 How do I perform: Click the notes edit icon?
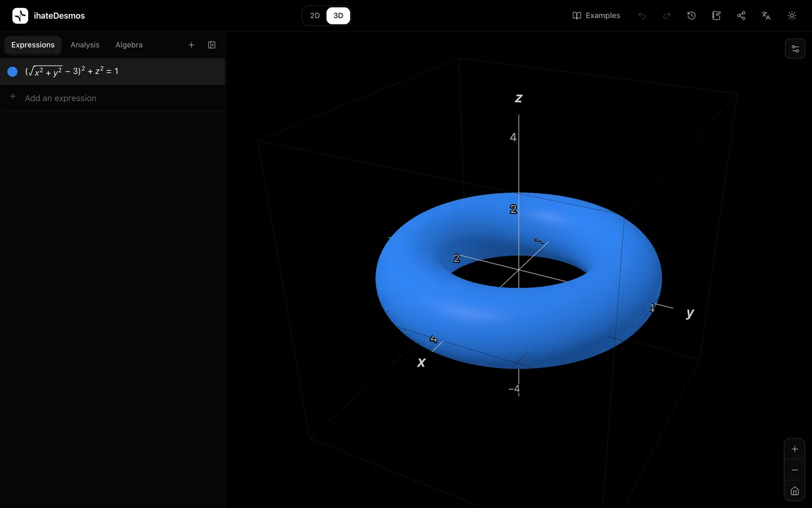716,16
